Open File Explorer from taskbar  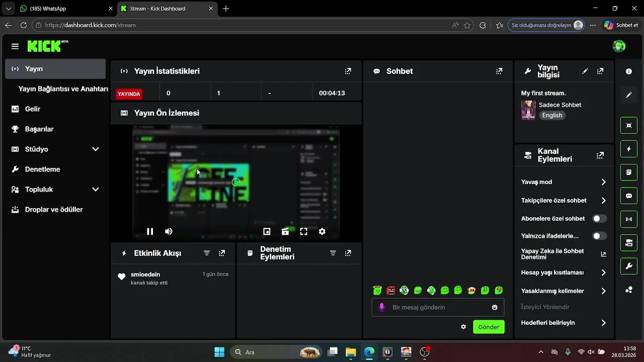[351, 352]
